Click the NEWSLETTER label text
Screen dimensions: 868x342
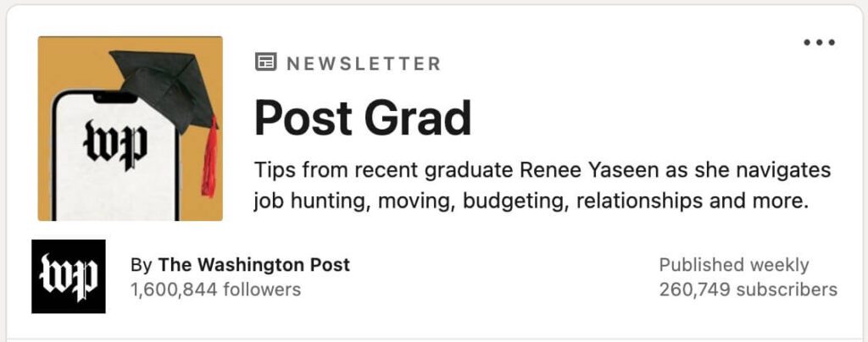(x=364, y=63)
